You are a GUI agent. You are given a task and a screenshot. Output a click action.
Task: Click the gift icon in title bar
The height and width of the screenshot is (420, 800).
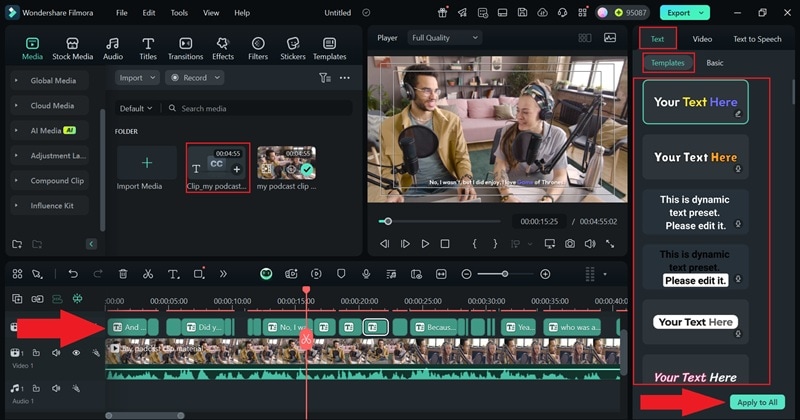pyautogui.click(x=442, y=13)
